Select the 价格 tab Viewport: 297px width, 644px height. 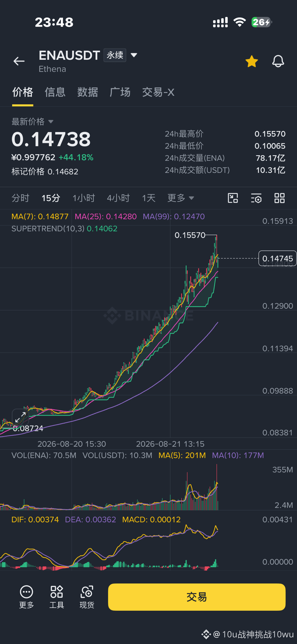click(x=23, y=92)
